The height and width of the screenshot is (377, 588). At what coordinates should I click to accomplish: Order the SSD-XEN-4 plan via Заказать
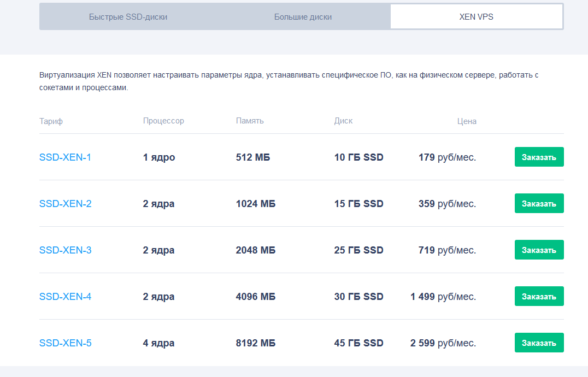pyautogui.click(x=539, y=297)
